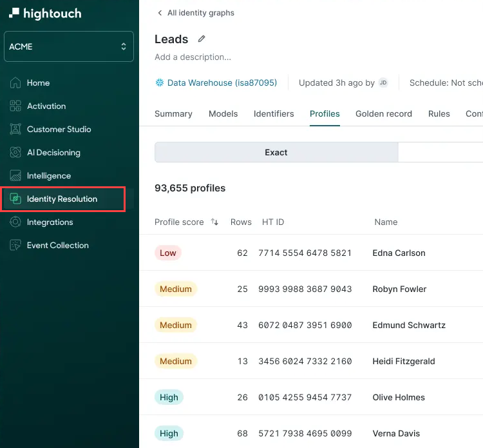The image size is (483, 448).
Task: Switch to the Golden record tab
Action: coord(384,114)
